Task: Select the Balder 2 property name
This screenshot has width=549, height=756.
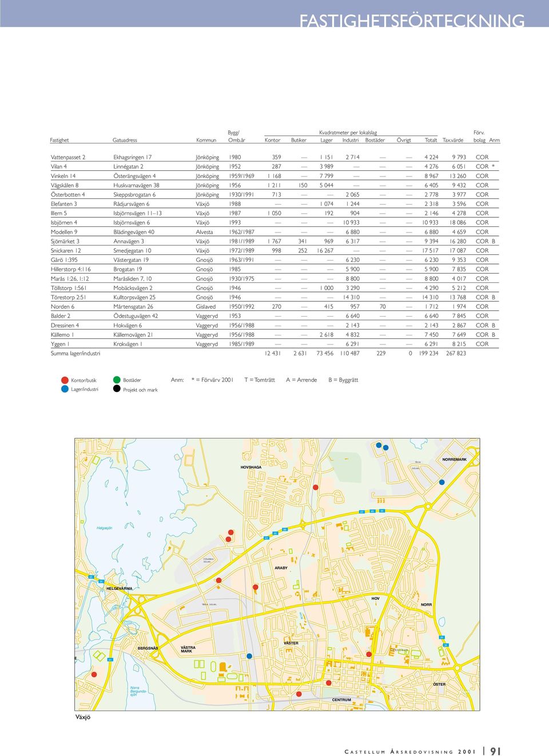Action: pyautogui.click(x=61, y=316)
